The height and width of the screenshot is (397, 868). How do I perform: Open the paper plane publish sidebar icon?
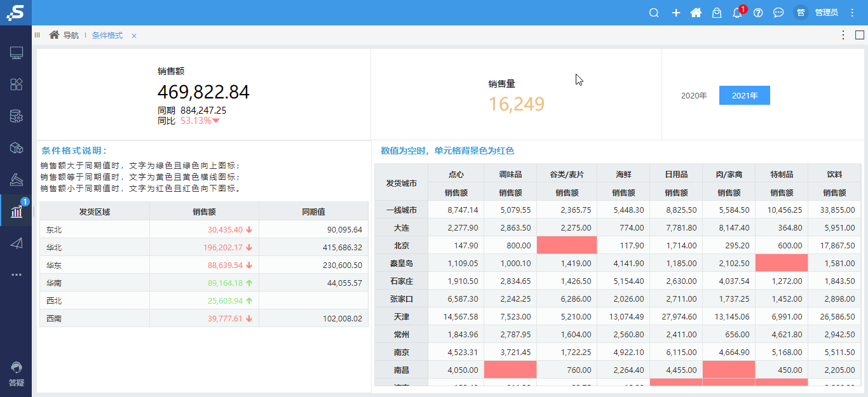pos(17,243)
